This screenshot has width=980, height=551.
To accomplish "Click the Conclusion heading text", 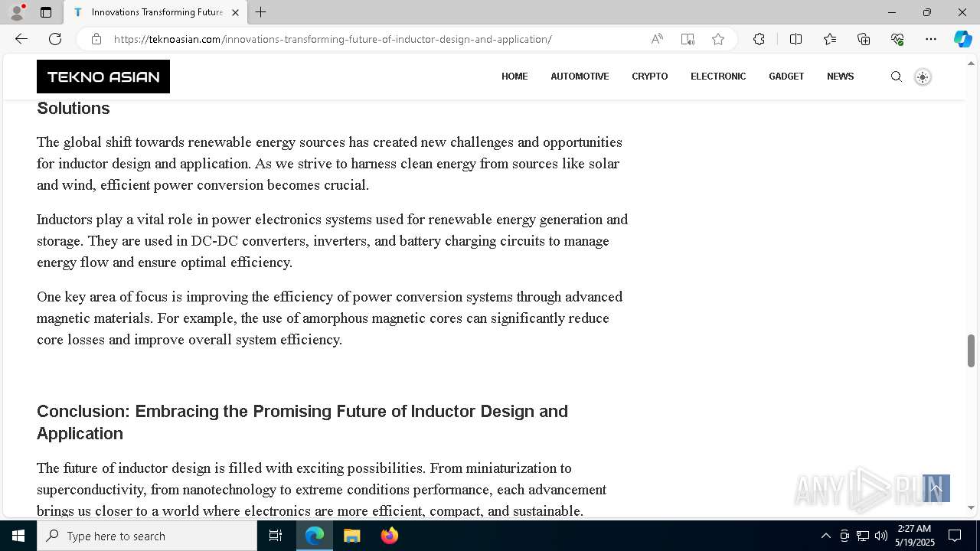I will click(302, 422).
